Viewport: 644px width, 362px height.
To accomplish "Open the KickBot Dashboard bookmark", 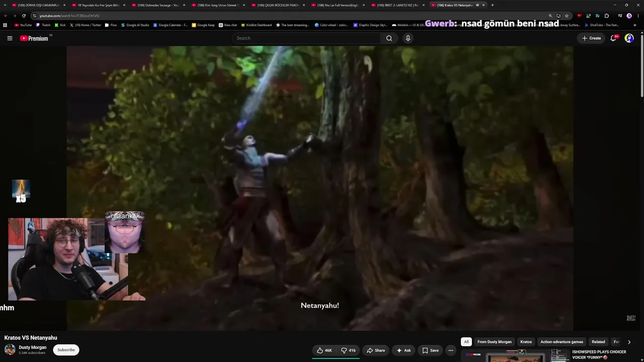I will (256, 25).
